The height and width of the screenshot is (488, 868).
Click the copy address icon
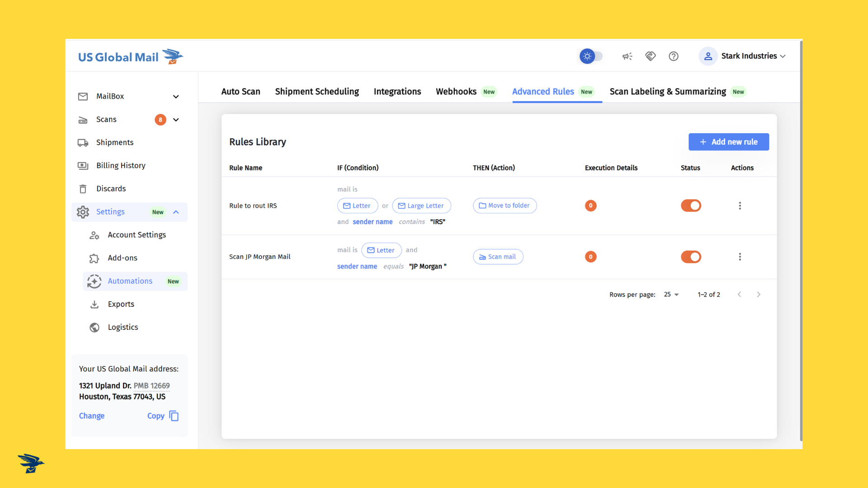tap(174, 416)
